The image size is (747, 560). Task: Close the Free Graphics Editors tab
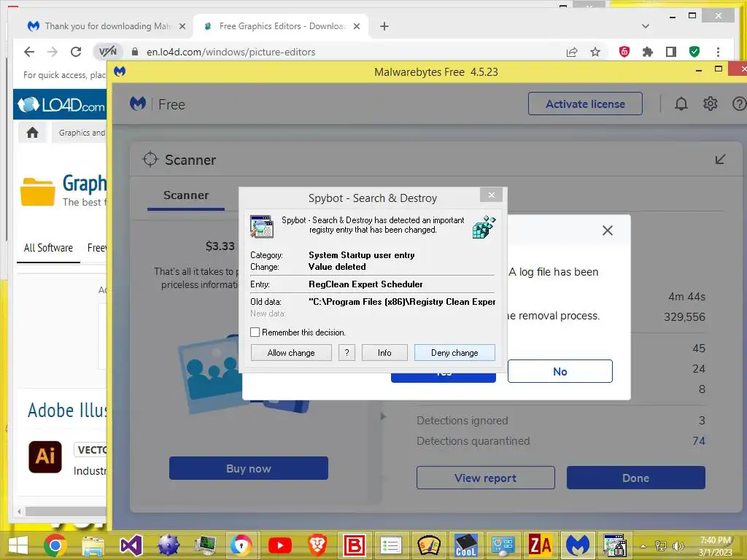(x=356, y=27)
